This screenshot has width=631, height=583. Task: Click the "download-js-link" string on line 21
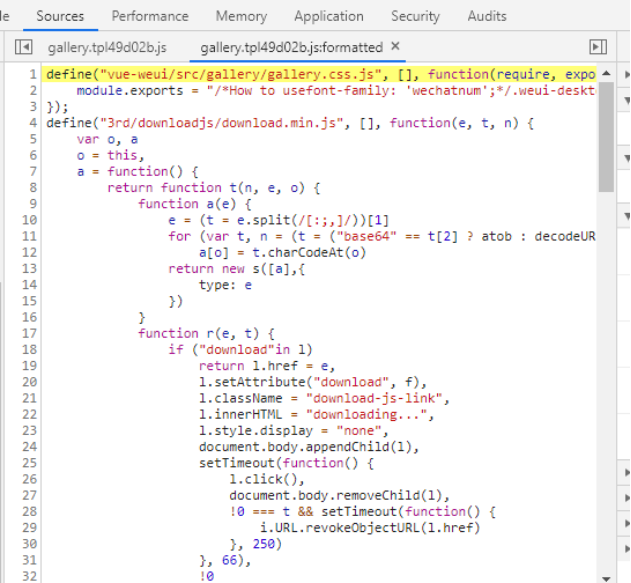pyautogui.click(x=374, y=398)
